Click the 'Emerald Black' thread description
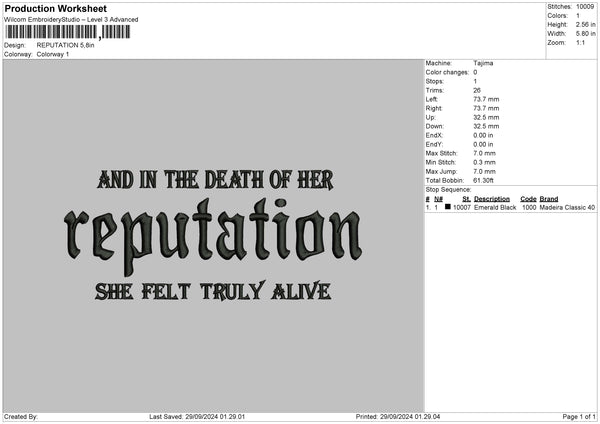Image resolution: width=600 pixels, height=424 pixels. pyautogui.click(x=495, y=207)
